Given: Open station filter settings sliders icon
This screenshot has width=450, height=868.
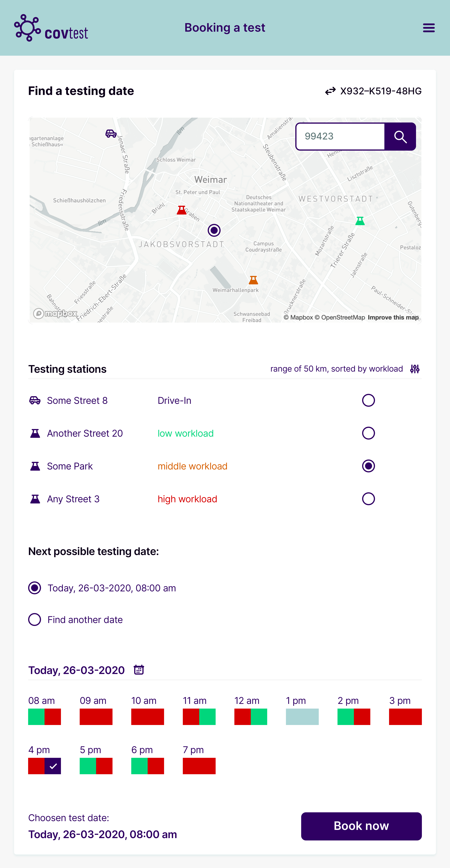Looking at the screenshot, I should pyautogui.click(x=415, y=369).
